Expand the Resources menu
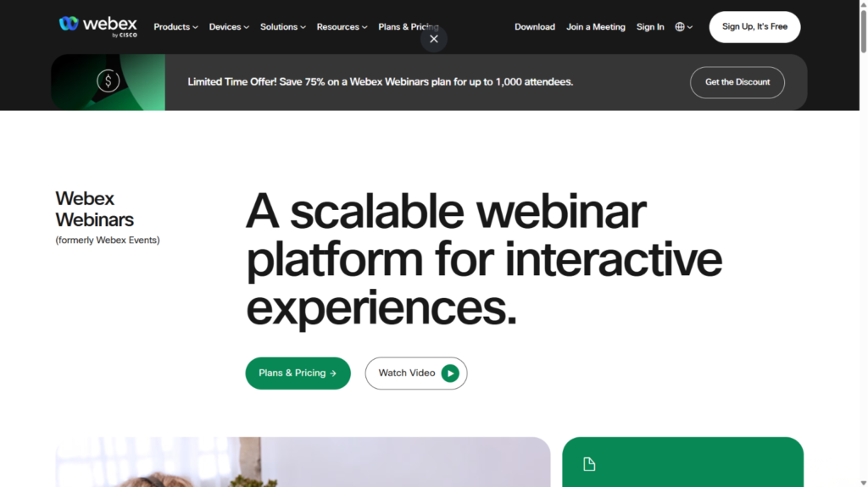Viewport: 868px width, 487px height. (x=342, y=26)
